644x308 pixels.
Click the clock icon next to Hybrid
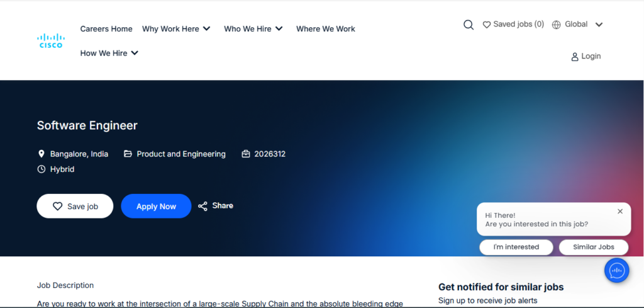41,169
